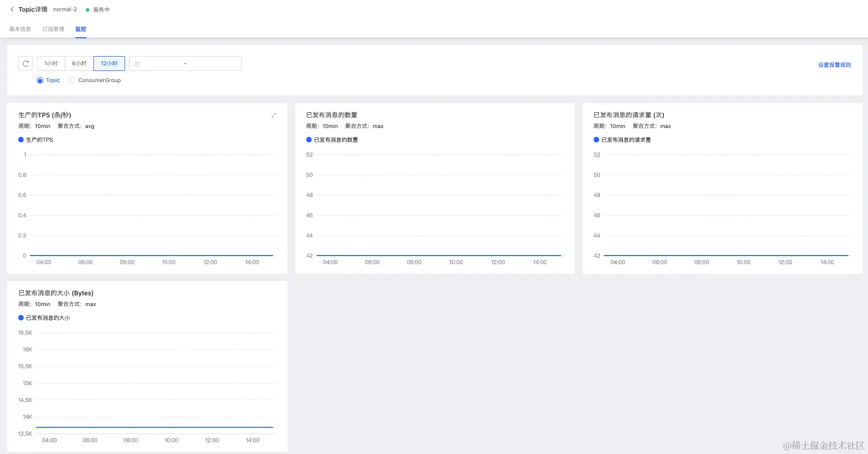Click the normal-2 topic name
868x454 pixels.
click(x=65, y=10)
